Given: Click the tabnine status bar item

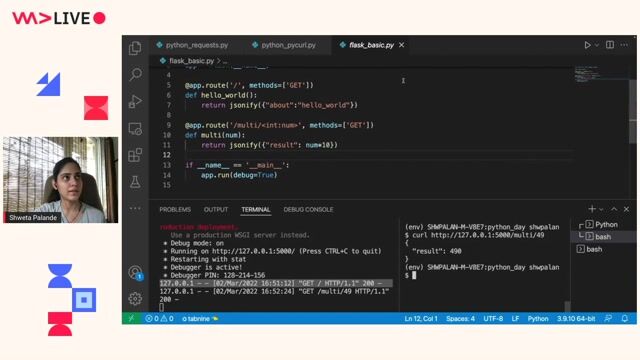Looking at the screenshot, I should [200, 319].
